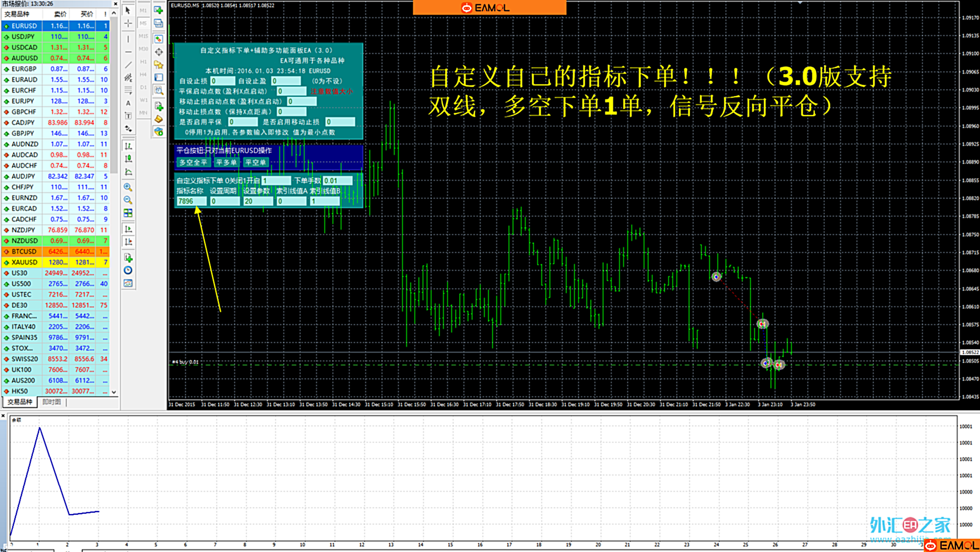Click the 0.01 lot size input field
Screen dimensions: 980x552
[x=337, y=180]
